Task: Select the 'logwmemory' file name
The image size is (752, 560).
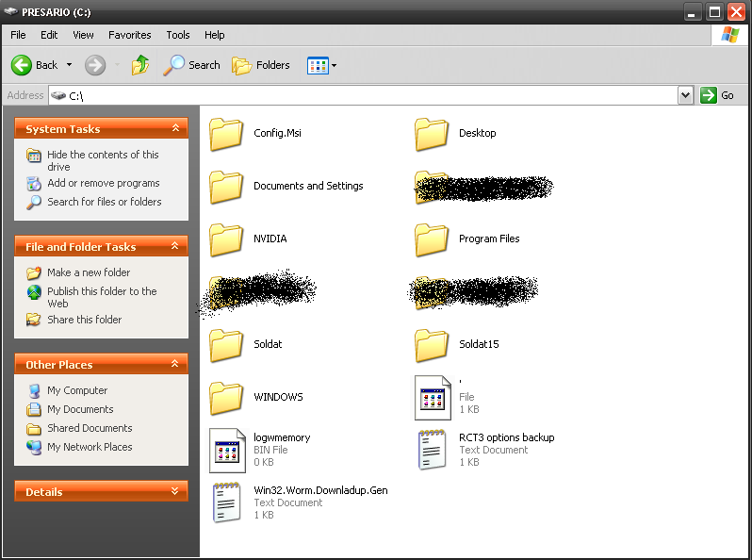Action: (x=282, y=437)
